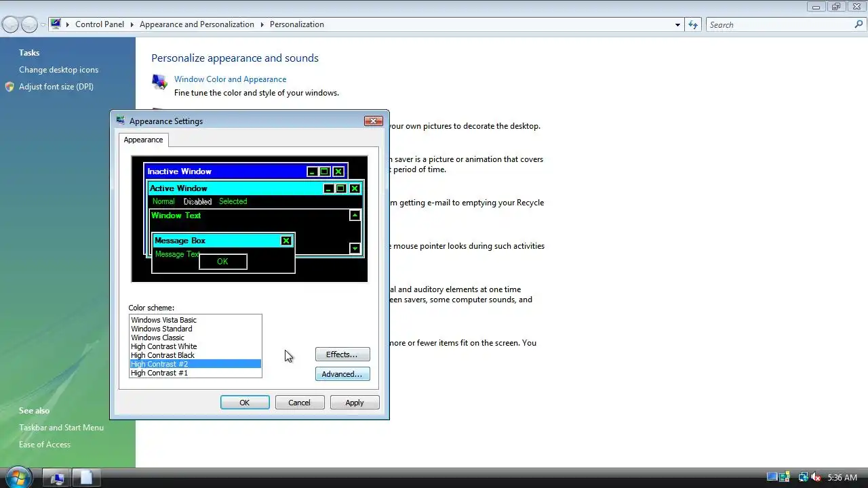Click the Refresh button beside address bar
The height and width of the screenshot is (488, 868).
tap(693, 24)
